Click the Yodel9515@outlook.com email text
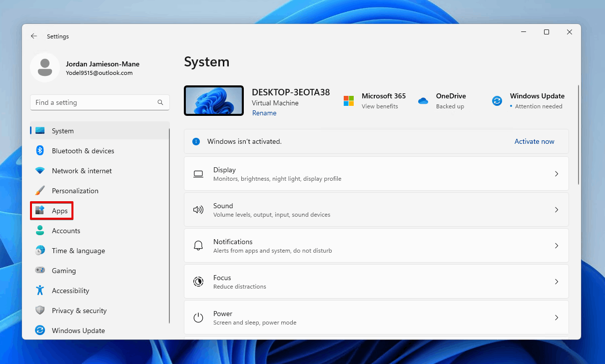The image size is (605, 364). coord(99,73)
